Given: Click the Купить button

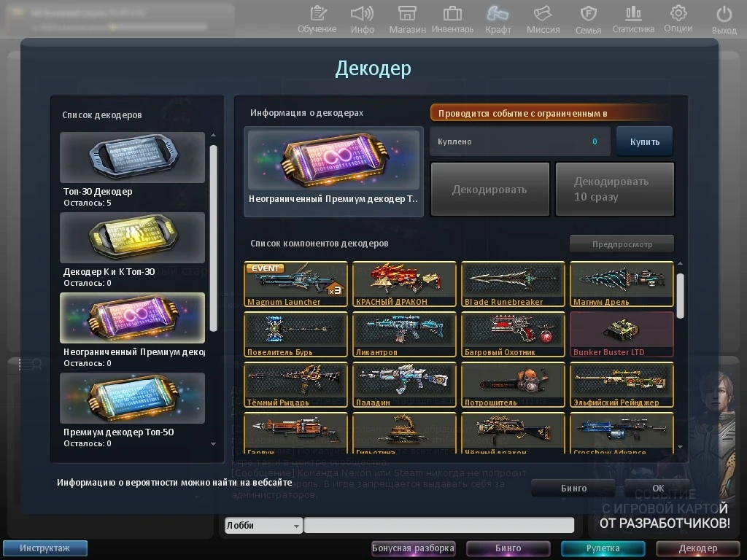Looking at the screenshot, I should tap(643, 141).
